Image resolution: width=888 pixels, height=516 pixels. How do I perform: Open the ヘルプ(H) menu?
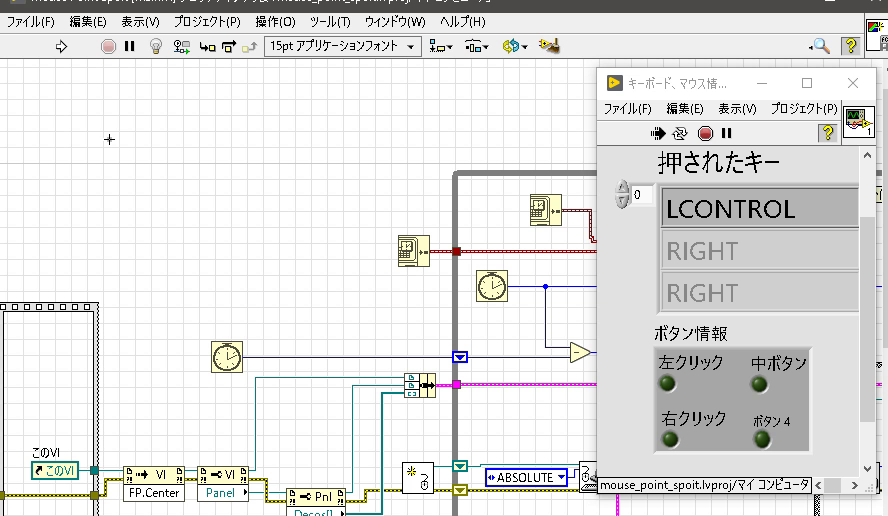(463, 22)
